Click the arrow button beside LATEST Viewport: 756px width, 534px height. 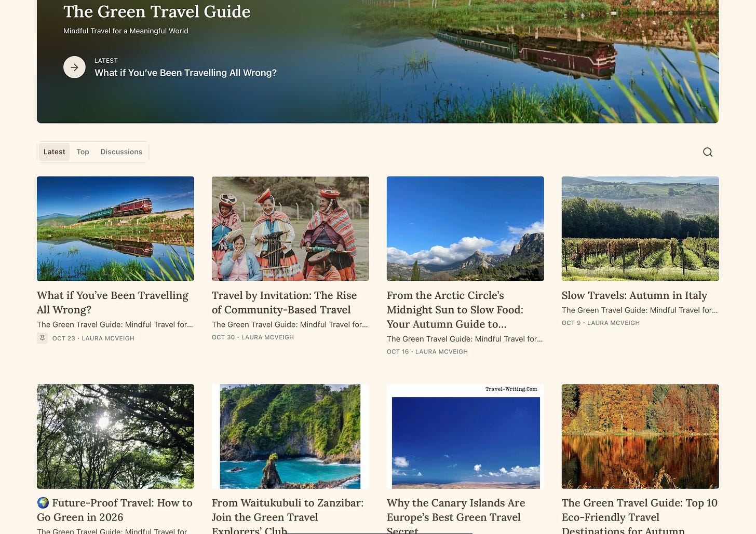(74, 67)
